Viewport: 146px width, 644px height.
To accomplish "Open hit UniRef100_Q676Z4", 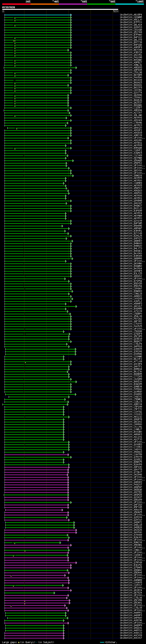I will click(x=131, y=593).
